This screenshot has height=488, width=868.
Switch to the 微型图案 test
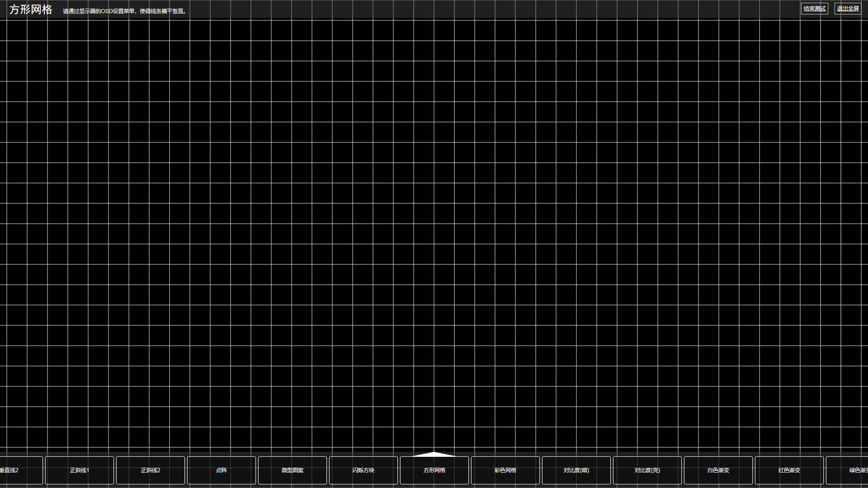tap(292, 470)
